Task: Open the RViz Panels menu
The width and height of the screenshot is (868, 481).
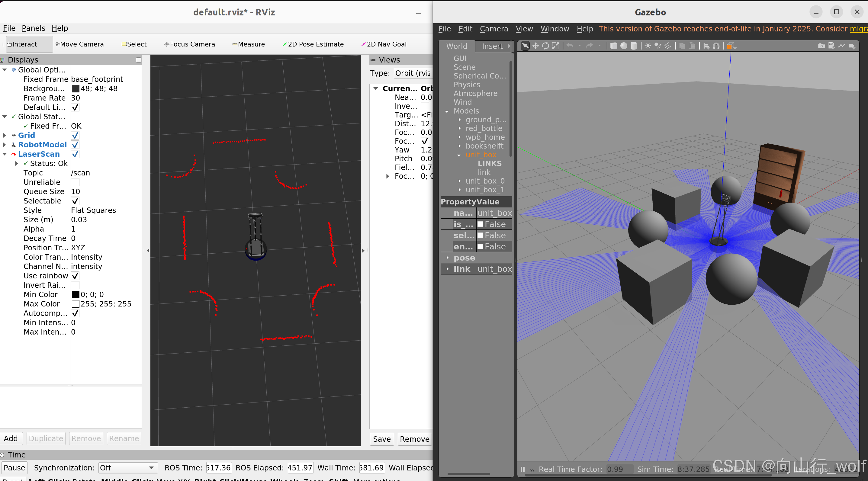Action: click(x=33, y=28)
